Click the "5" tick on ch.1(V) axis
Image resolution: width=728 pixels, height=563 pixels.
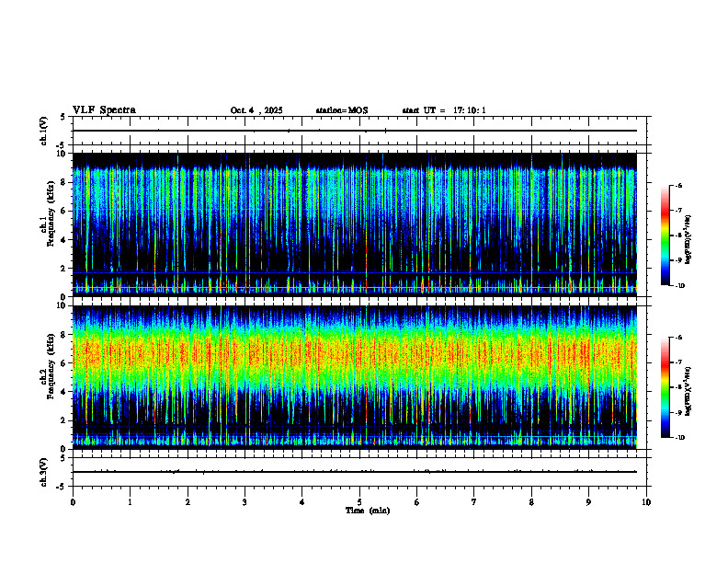tap(63, 118)
